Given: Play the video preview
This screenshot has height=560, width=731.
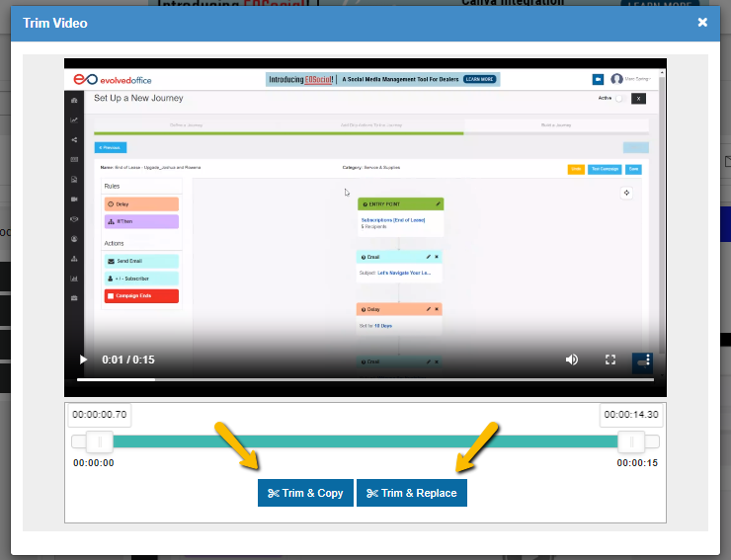Looking at the screenshot, I should pyautogui.click(x=83, y=360).
